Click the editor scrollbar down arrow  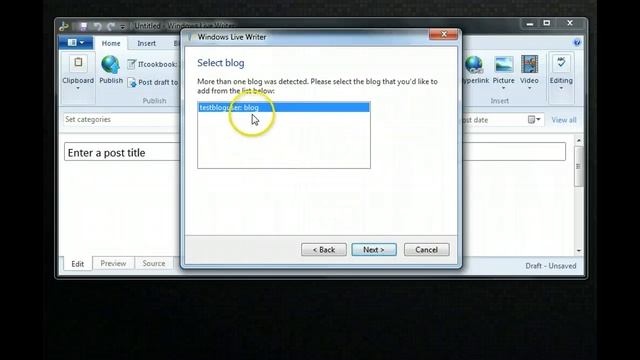coord(579,251)
